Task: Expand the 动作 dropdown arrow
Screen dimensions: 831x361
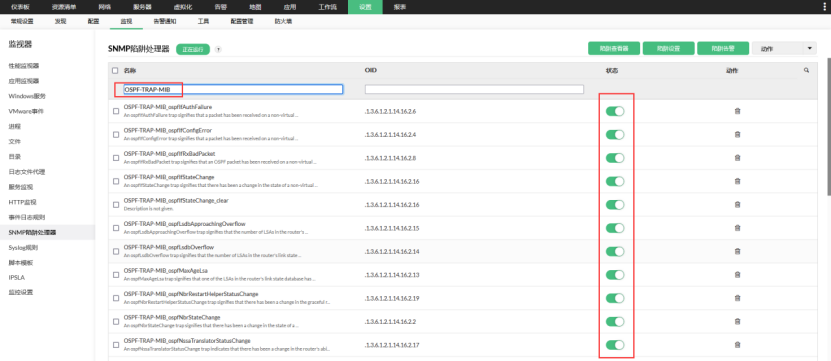Action: (x=810, y=48)
